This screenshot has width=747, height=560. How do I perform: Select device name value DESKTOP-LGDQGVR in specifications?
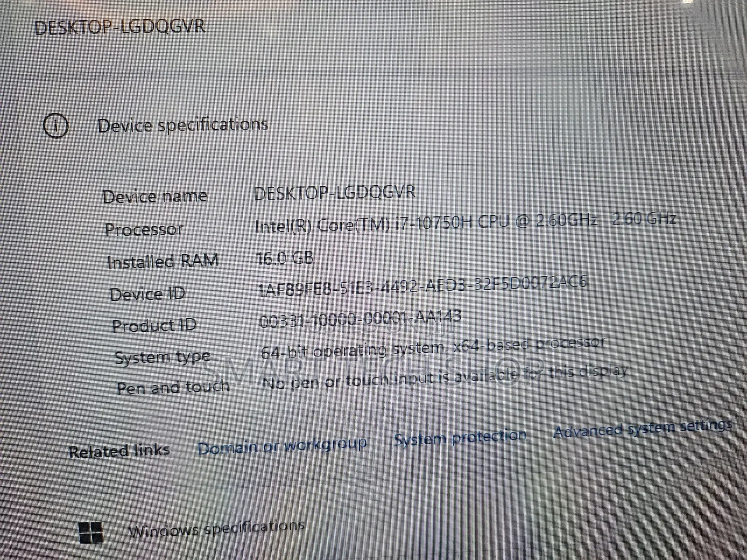click(x=334, y=192)
